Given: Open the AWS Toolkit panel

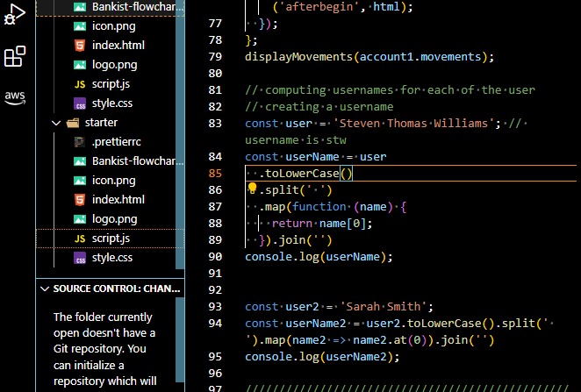Looking at the screenshot, I should [x=14, y=97].
